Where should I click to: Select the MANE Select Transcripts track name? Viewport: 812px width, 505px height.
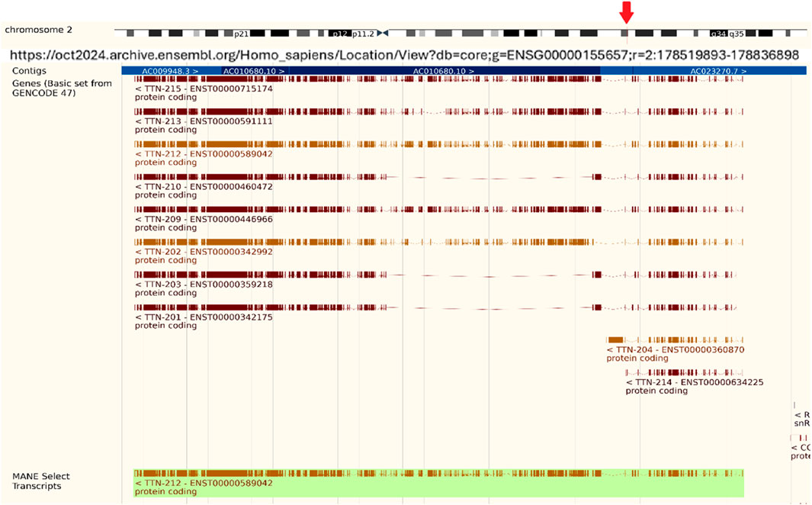[x=41, y=481]
